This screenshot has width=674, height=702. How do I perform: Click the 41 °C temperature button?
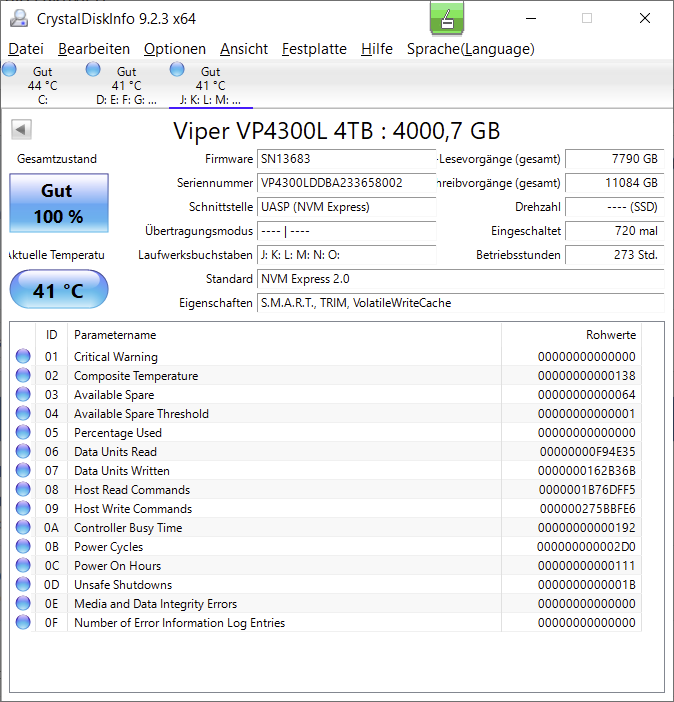[59, 289]
